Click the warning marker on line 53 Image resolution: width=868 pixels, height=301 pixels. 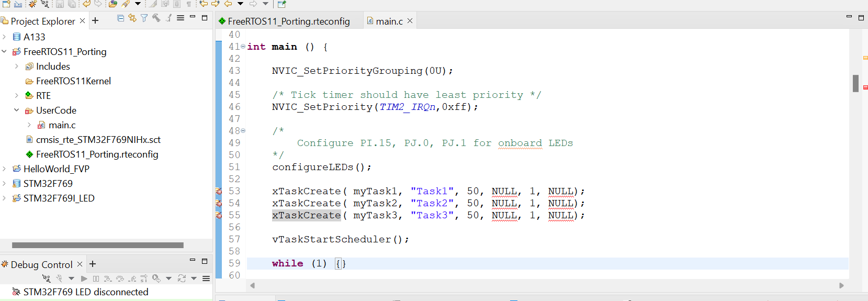219,192
